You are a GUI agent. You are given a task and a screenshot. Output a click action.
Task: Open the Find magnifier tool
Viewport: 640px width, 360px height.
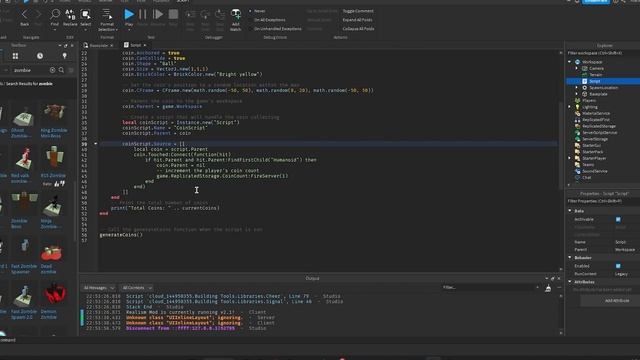click(x=55, y=15)
